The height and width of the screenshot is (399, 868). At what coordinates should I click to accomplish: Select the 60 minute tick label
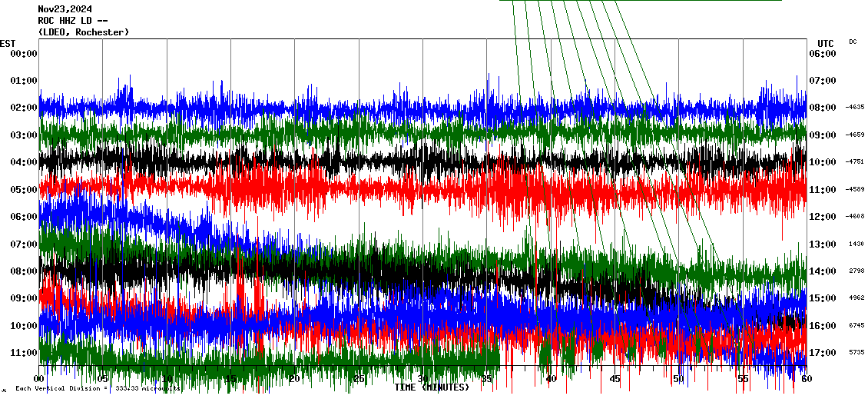tap(805, 379)
